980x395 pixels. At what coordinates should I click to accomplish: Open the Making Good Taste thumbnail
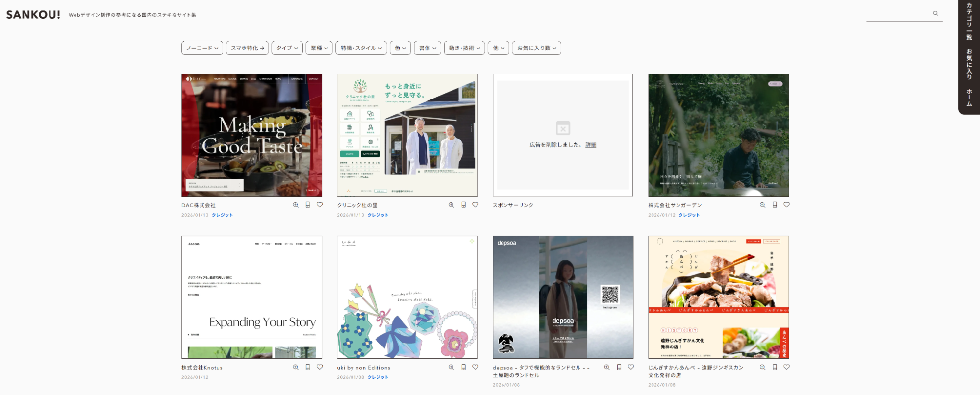(252, 135)
